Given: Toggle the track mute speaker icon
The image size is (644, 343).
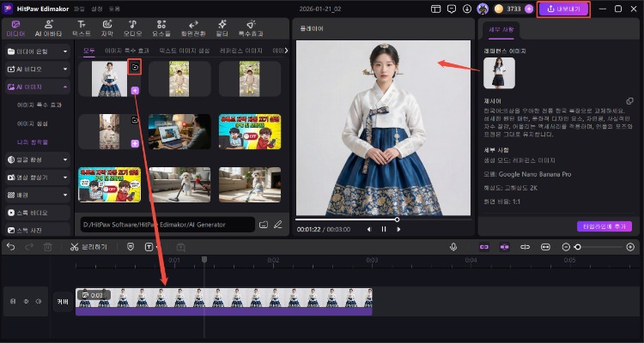Looking at the screenshot, I should coord(40,302).
